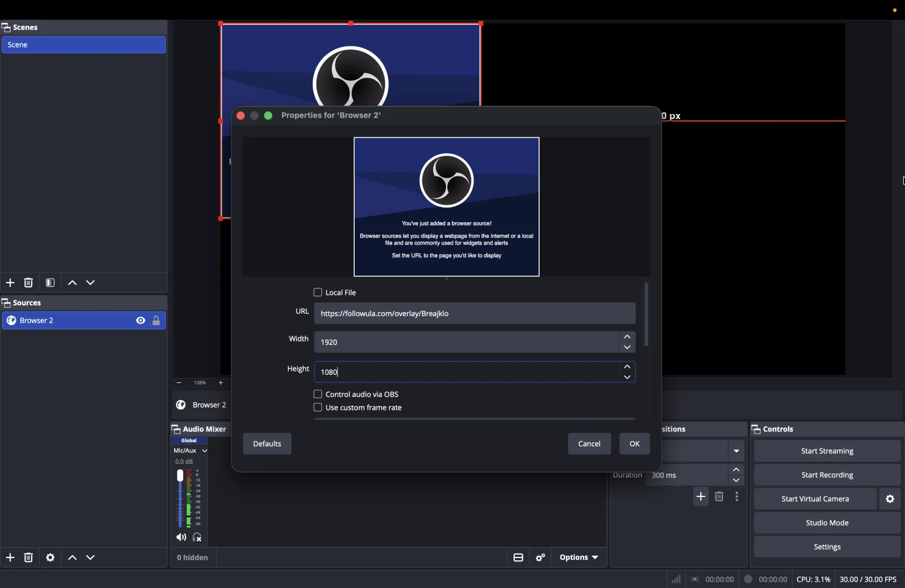This screenshot has width=905, height=588.
Task: Confirm properties with OK button
Action: click(x=635, y=444)
